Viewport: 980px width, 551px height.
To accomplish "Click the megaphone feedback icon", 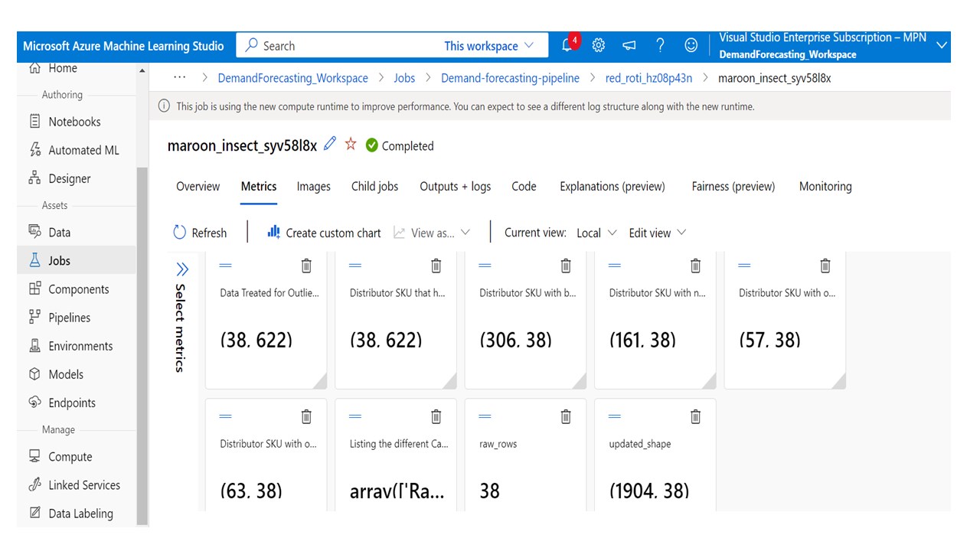I will [x=629, y=46].
